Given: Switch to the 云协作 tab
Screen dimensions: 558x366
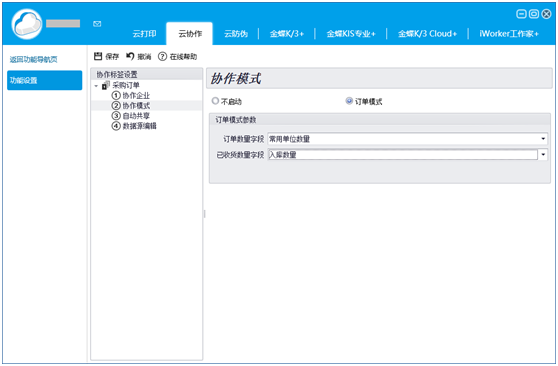Looking at the screenshot, I should pyautogui.click(x=190, y=34).
